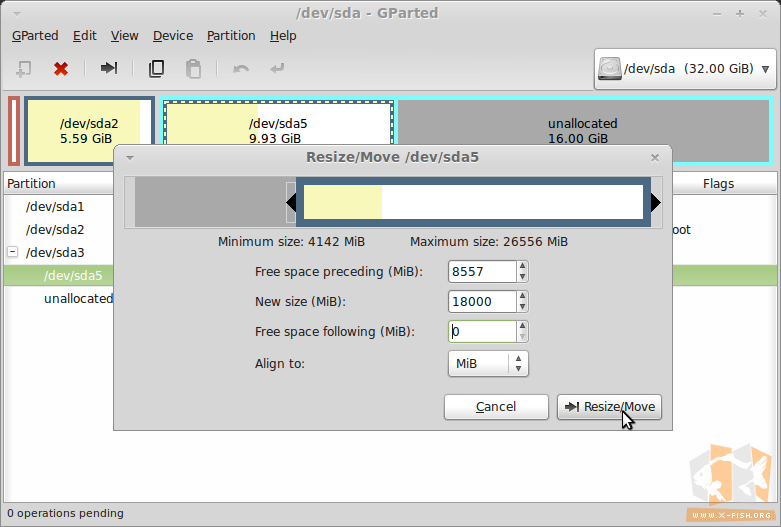The width and height of the screenshot is (781, 527).
Task: Click the Undo last operation icon
Action: tap(241, 68)
